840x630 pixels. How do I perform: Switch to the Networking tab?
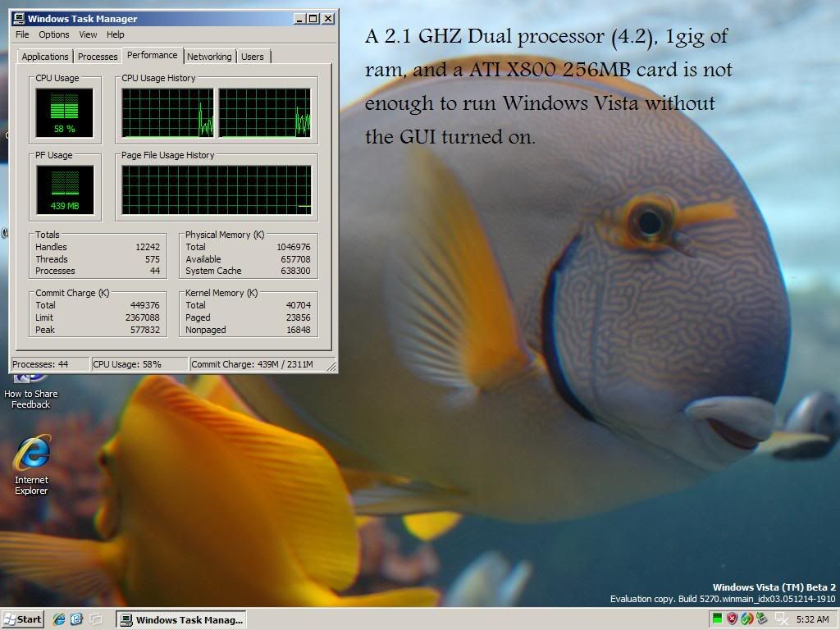(209, 57)
